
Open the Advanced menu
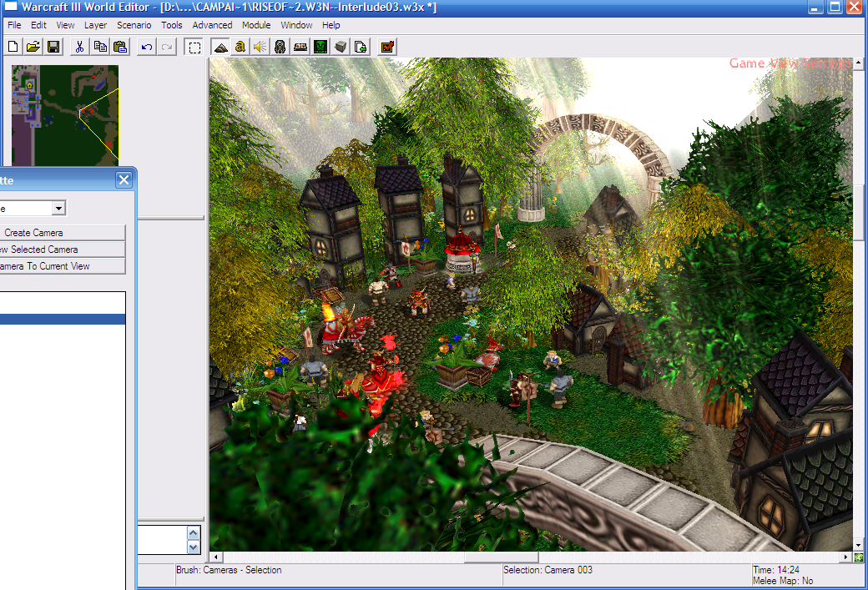(x=213, y=25)
